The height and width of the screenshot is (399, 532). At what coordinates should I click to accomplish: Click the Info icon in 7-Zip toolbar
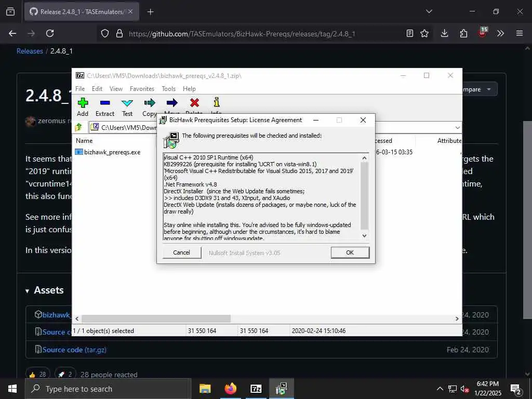(x=217, y=102)
